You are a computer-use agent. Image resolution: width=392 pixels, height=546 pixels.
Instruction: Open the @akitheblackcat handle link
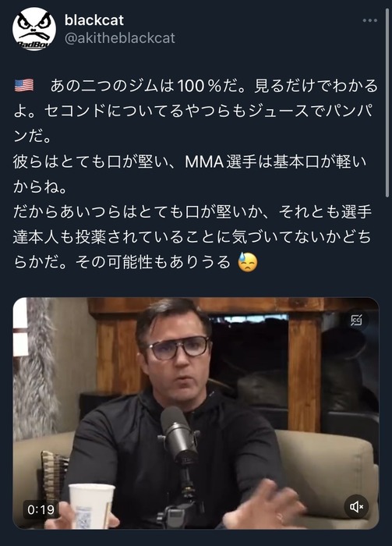(x=120, y=38)
